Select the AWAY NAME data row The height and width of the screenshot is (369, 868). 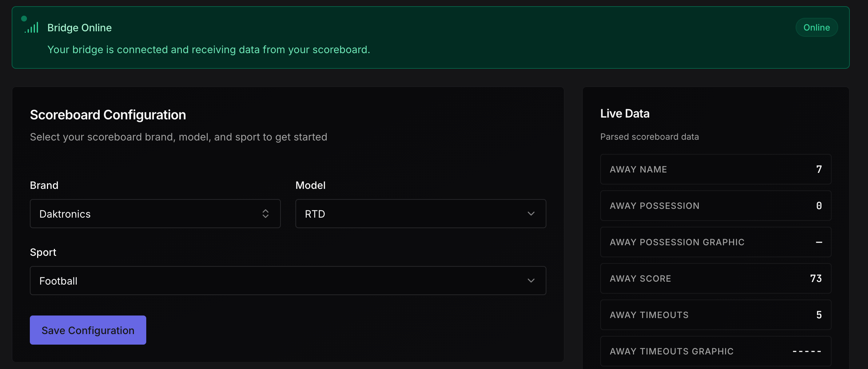click(716, 169)
